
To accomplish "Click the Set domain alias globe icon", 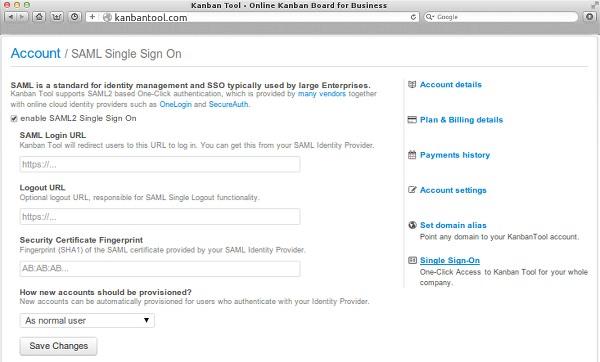I will point(412,225).
